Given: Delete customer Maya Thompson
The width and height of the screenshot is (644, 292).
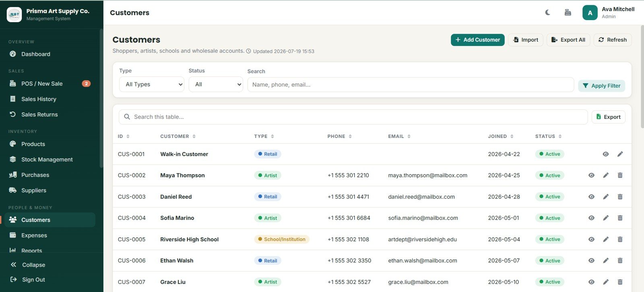Looking at the screenshot, I should pos(620,175).
